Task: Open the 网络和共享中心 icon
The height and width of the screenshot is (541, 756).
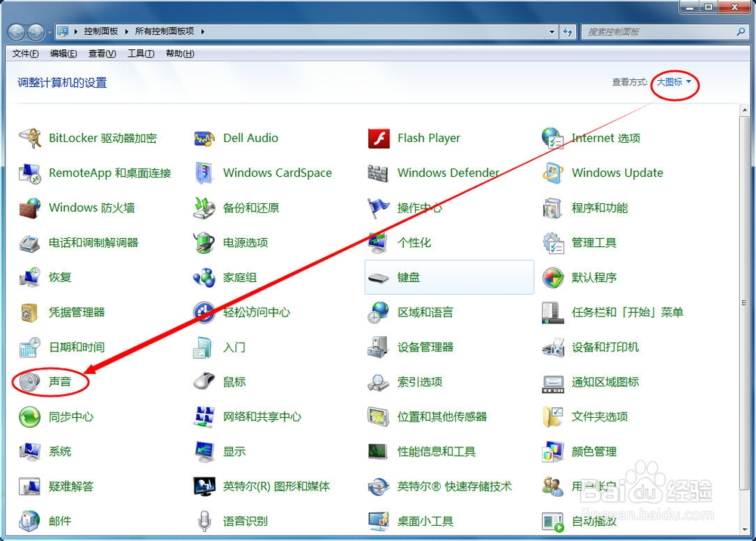Action: (204, 417)
